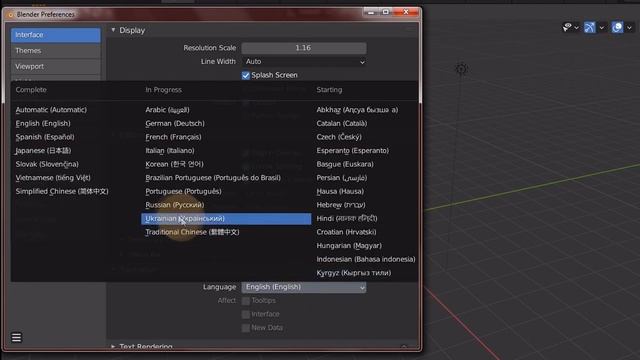Choose Persian language
This screenshot has height=360, width=640.
tap(342, 178)
